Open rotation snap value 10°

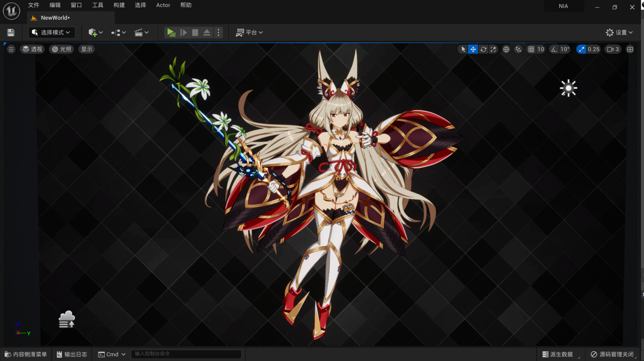click(x=565, y=49)
